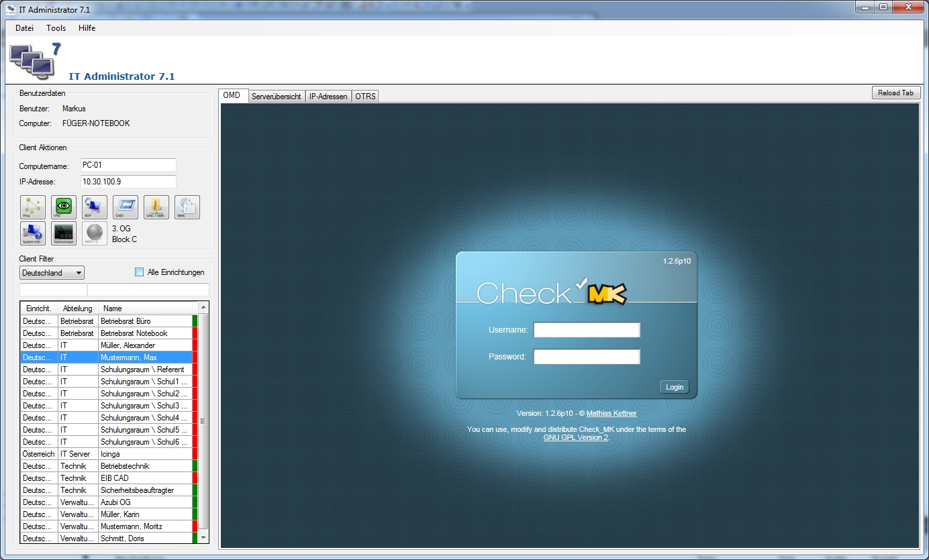This screenshot has height=560, width=929.
Task: Click client list scrollbar up arrow
Action: pyautogui.click(x=203, y=308)
